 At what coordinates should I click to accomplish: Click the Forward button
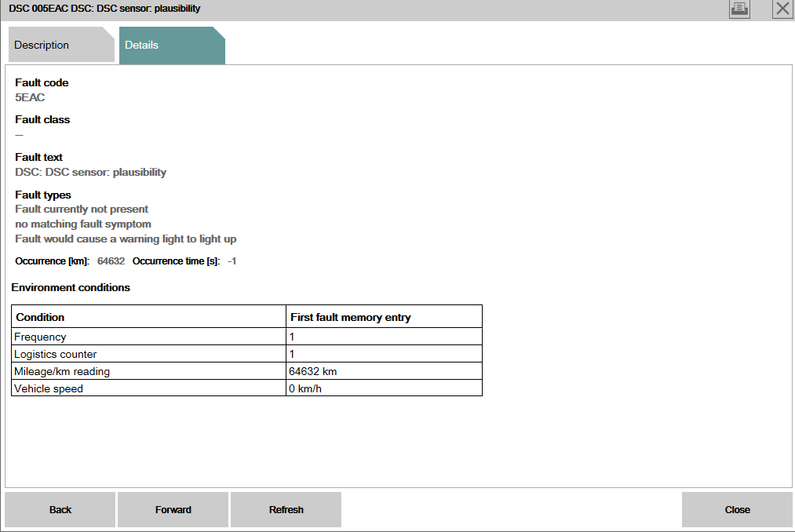click(x=173, y=510)
